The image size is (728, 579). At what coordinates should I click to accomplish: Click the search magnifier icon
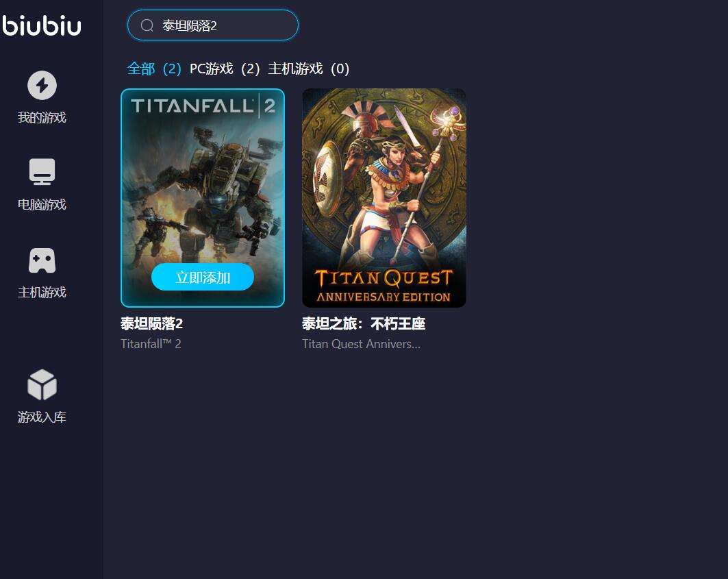(147, 25)
